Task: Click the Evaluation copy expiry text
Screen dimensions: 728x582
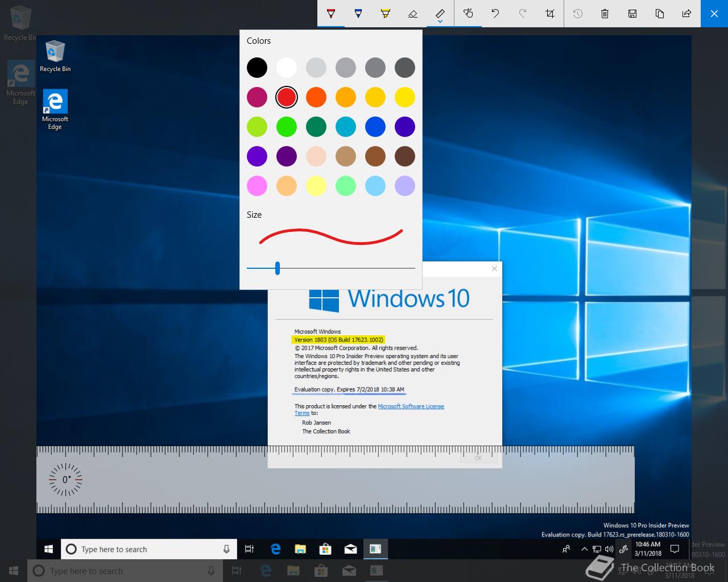Action: 349,390
